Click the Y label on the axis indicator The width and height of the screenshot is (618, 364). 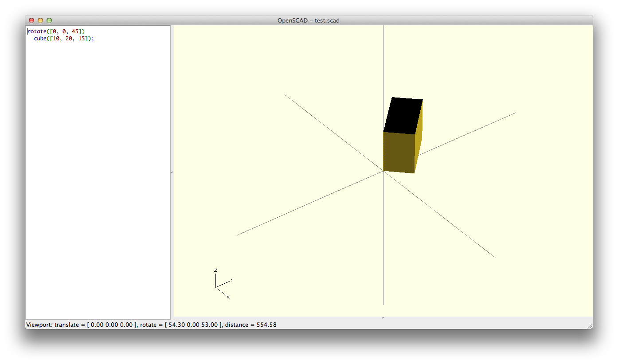click(x=232, y=280)
